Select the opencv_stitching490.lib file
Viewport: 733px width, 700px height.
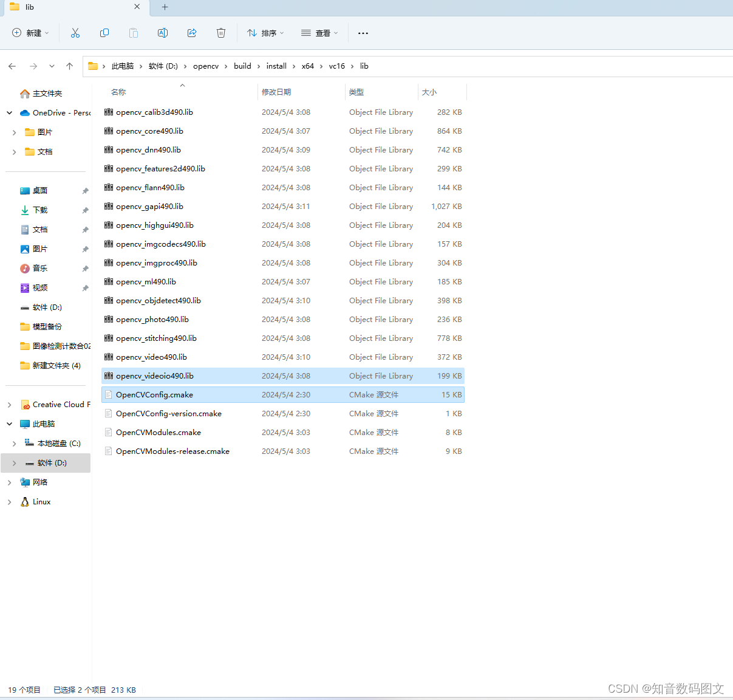coord(283,338)
